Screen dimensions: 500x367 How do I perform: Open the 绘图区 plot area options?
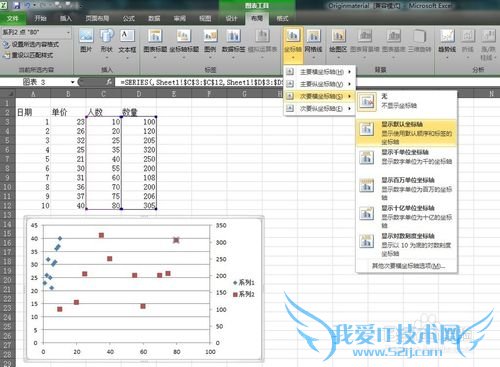coord(338,43)
